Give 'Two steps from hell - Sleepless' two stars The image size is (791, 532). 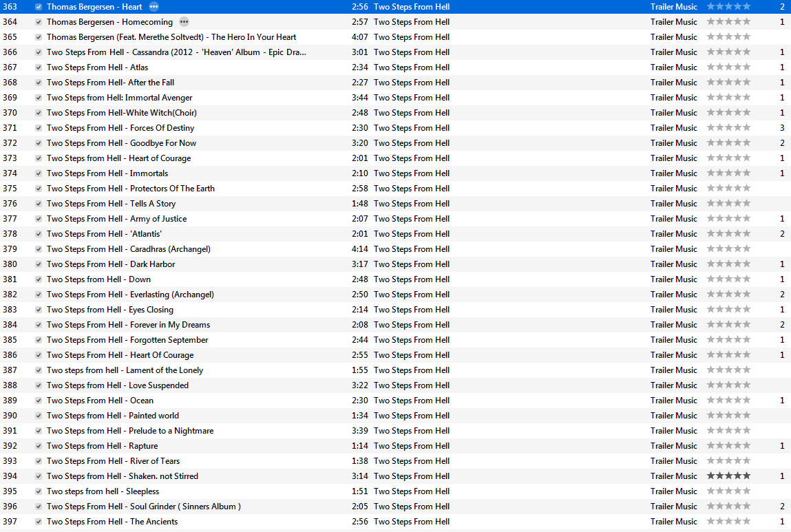point(719,491)
